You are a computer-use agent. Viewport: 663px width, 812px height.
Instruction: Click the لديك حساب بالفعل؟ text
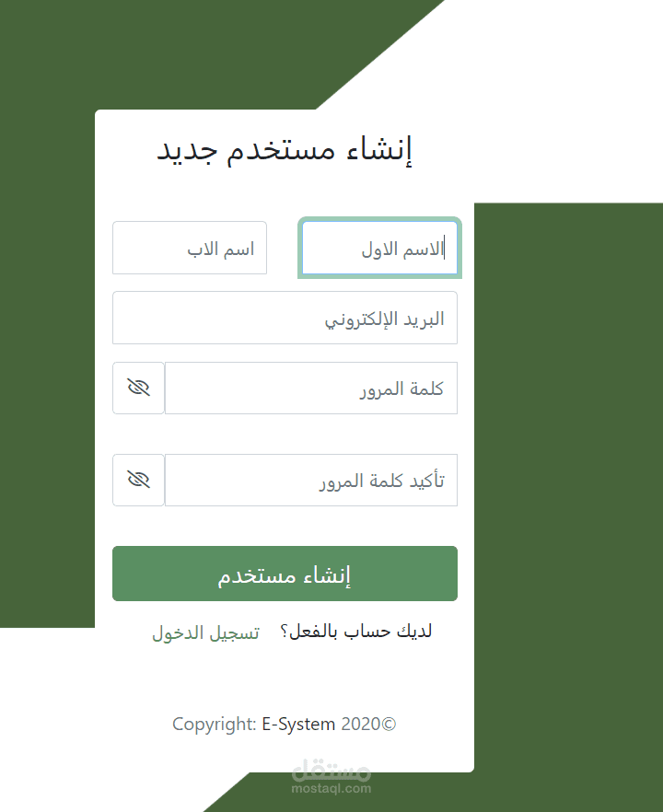360,632
